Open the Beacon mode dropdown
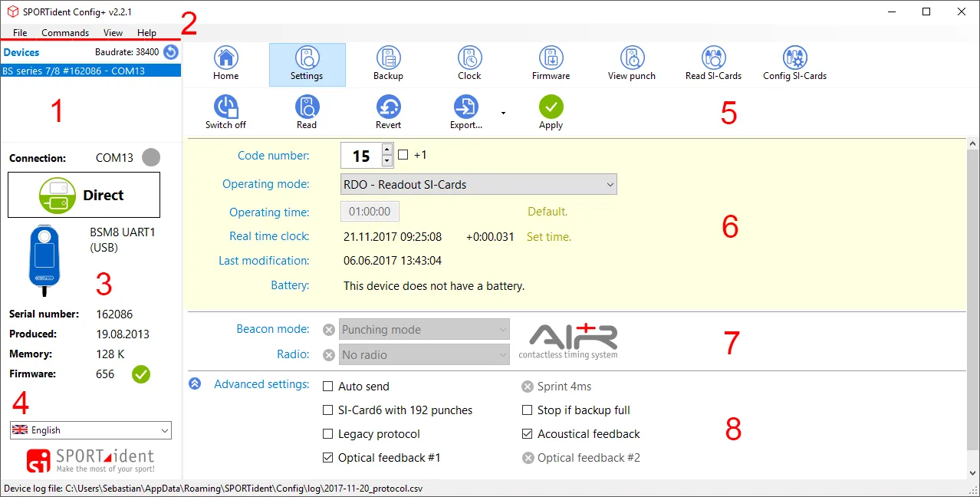980x497 pixels. [x=424, y=330]
